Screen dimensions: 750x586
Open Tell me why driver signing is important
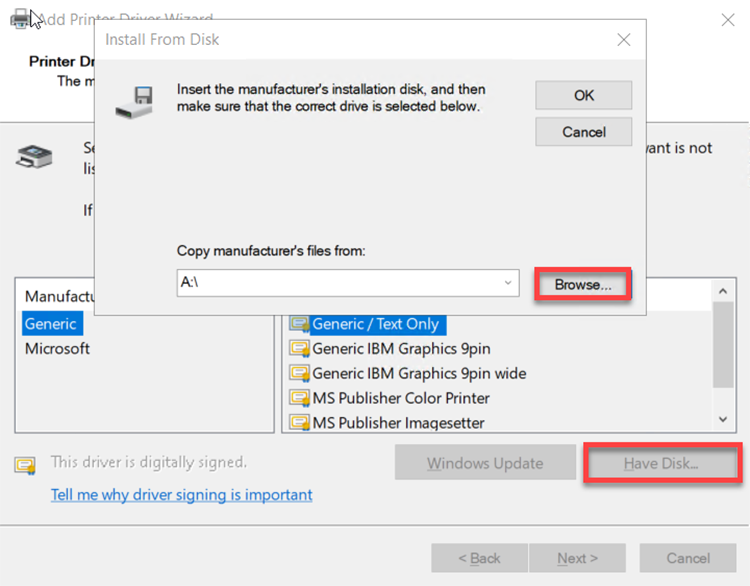coord(182,494)
